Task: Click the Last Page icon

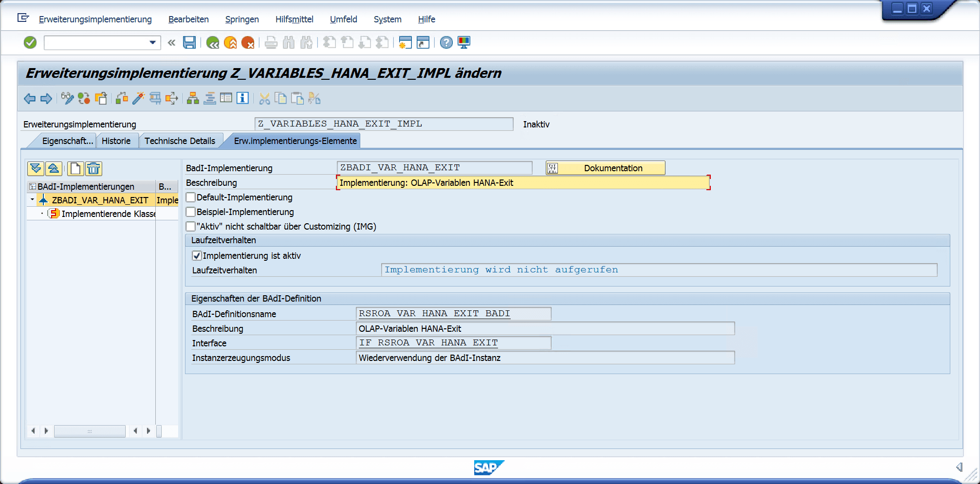Action: pyautogui.click(x=382, y=43)
